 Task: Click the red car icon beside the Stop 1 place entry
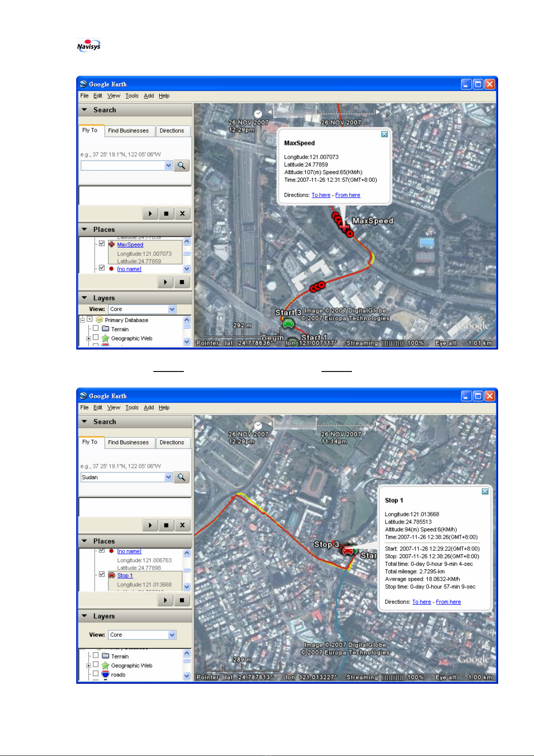click(x=112, y=575)
